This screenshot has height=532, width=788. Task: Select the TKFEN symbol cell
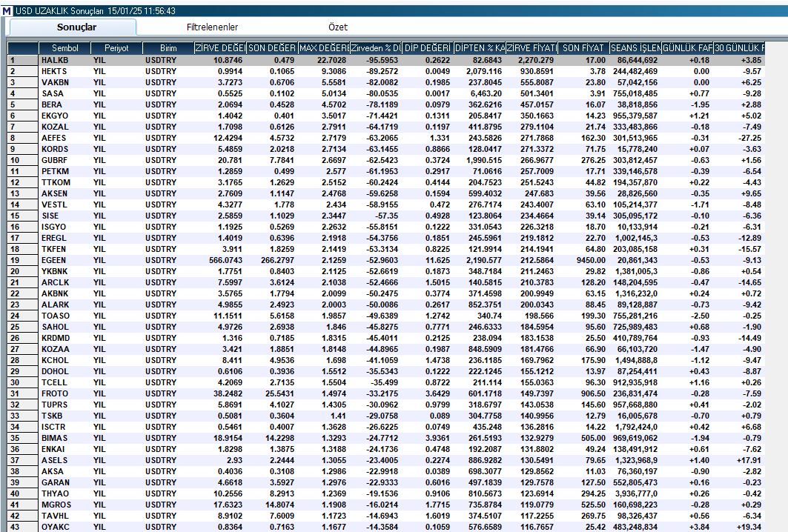click(64, 249)
